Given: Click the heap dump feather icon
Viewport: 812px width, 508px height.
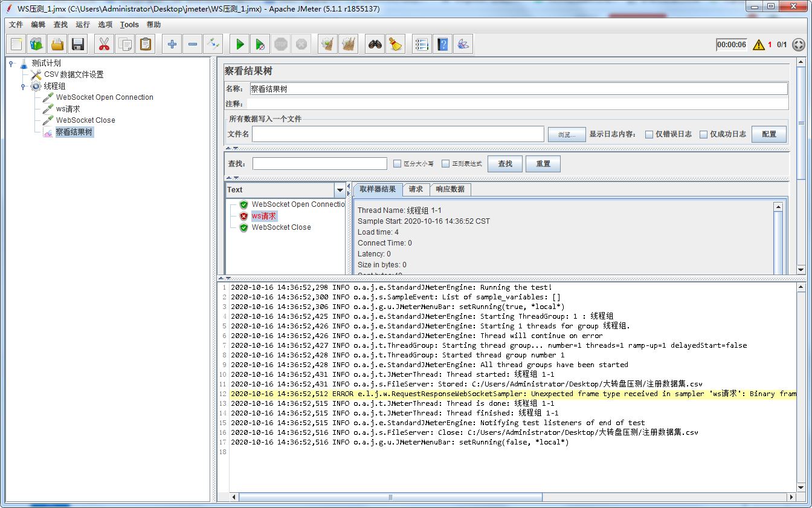Looking at the screenshot, I should [x=463, y=44].
